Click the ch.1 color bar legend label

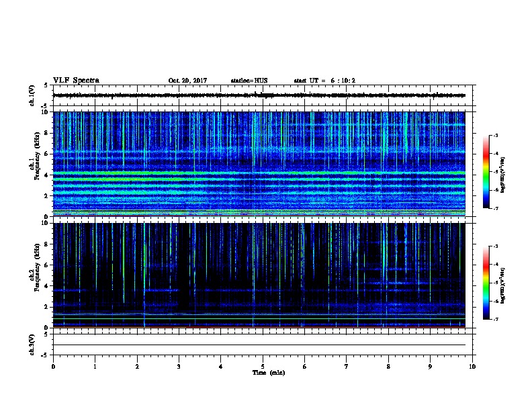(x=502, y=175)
